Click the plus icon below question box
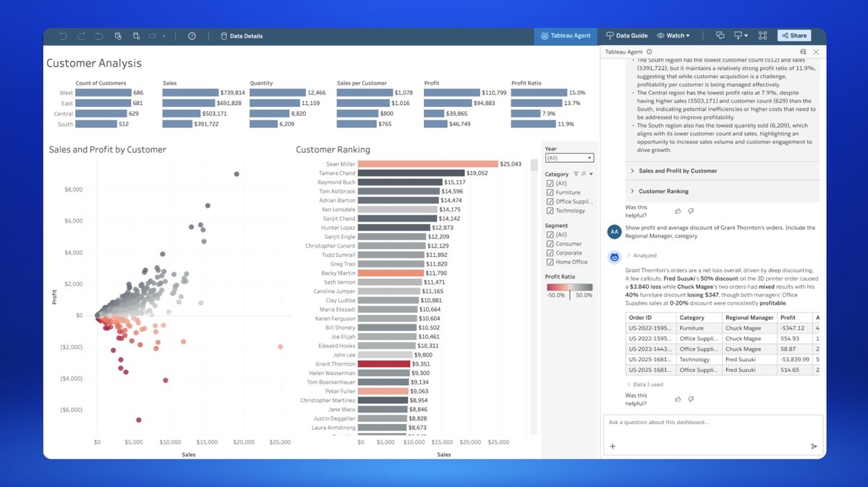The image size is (868, 487). coord(613,446)
